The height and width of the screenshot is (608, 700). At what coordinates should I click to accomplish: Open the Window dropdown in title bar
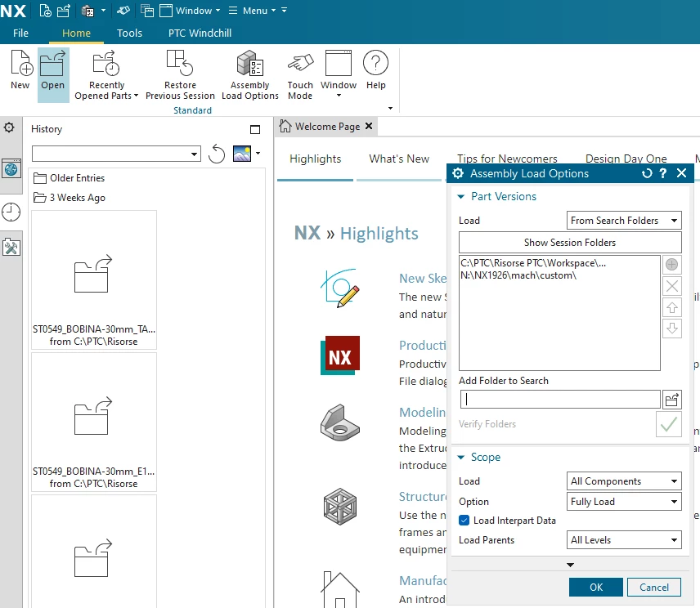pos(191,11)
